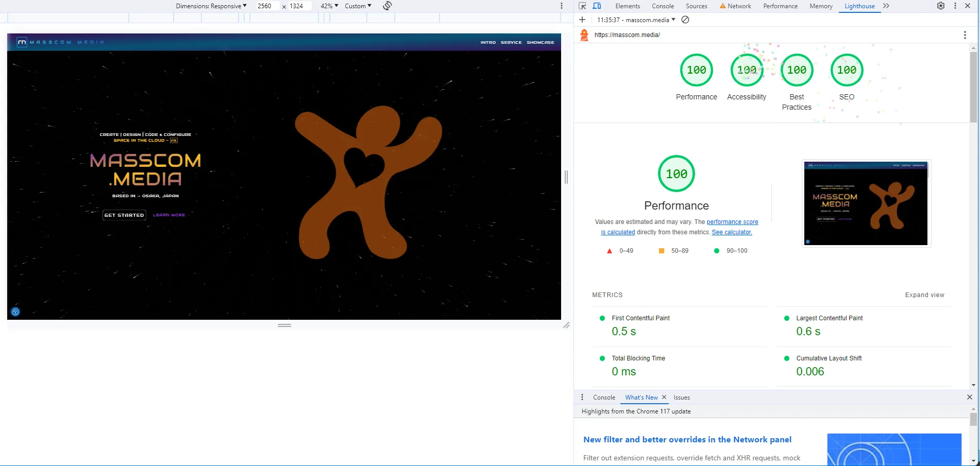Image resolution: width=980 pixels, height=466 pixels.
Task: Switch to the Performance tab
Action: [780, 6]
